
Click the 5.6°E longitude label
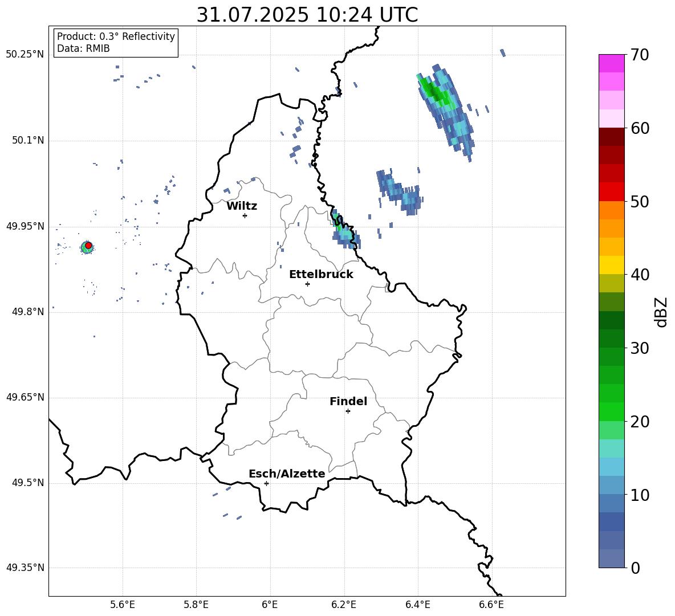point(123,605)
